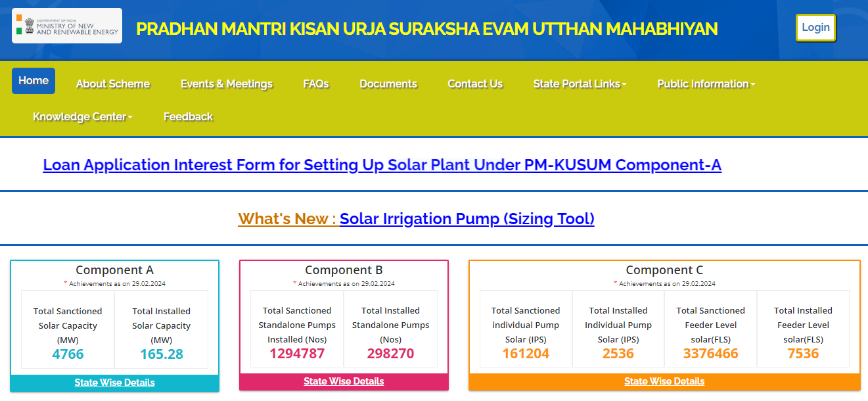
Task: Open the Feedback page
Action: pyautogui.click(x=188, y=117)
